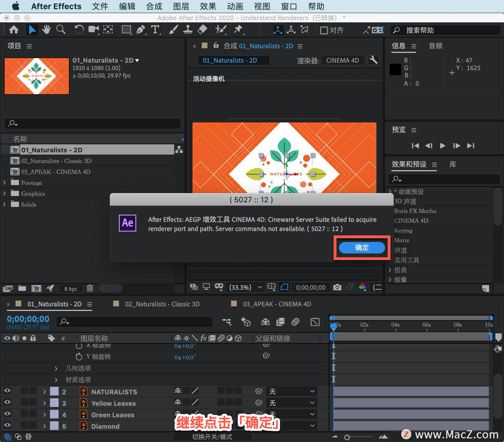Viewport: 504px width, 442px height.
Task: Open the 合成 menu
Action: pos(154,6)
